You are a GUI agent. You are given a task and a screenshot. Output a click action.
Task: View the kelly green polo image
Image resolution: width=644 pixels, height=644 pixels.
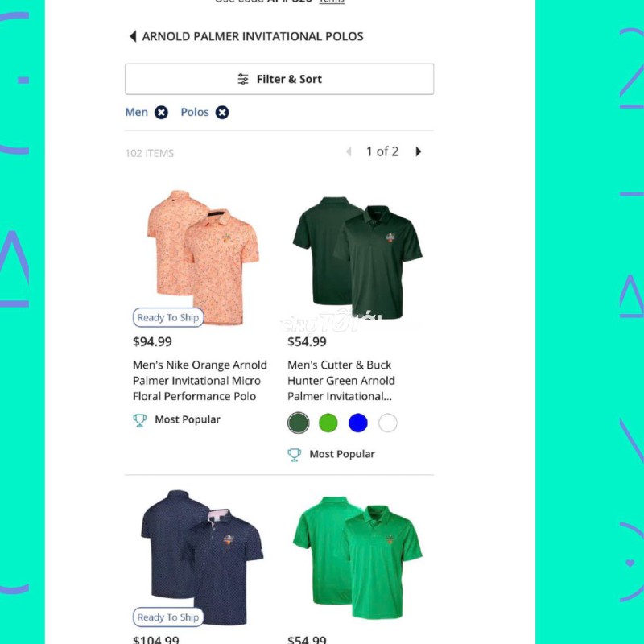point(357,557)
